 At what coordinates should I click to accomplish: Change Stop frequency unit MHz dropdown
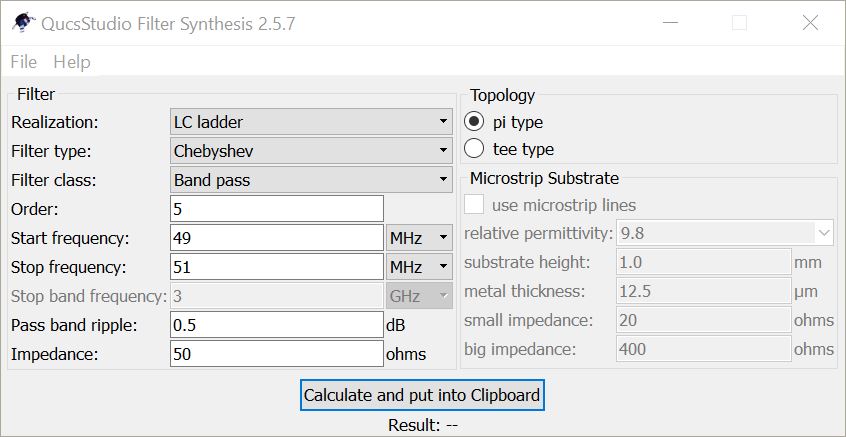(419, 267)
